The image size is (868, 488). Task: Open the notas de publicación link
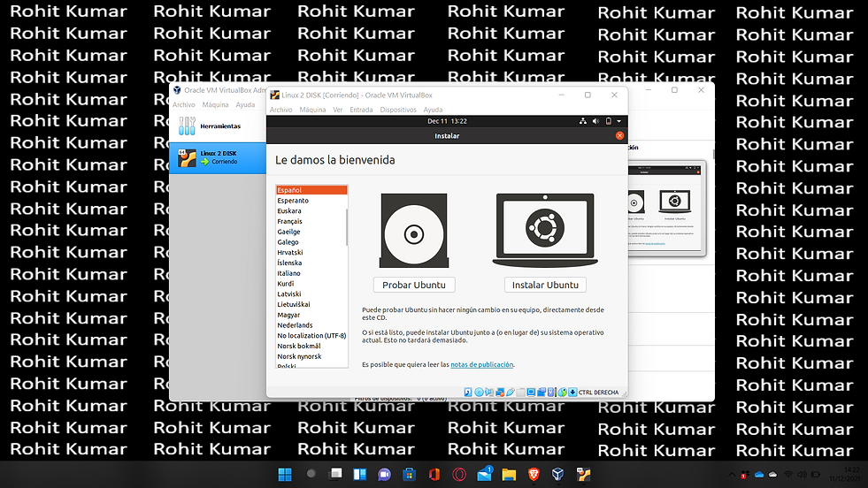click(481, 364)
